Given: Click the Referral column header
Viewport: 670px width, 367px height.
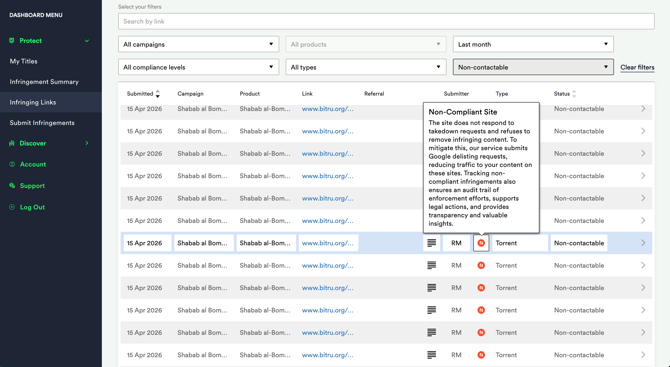Looking at the screenshot, I should [x=374, y=94].
